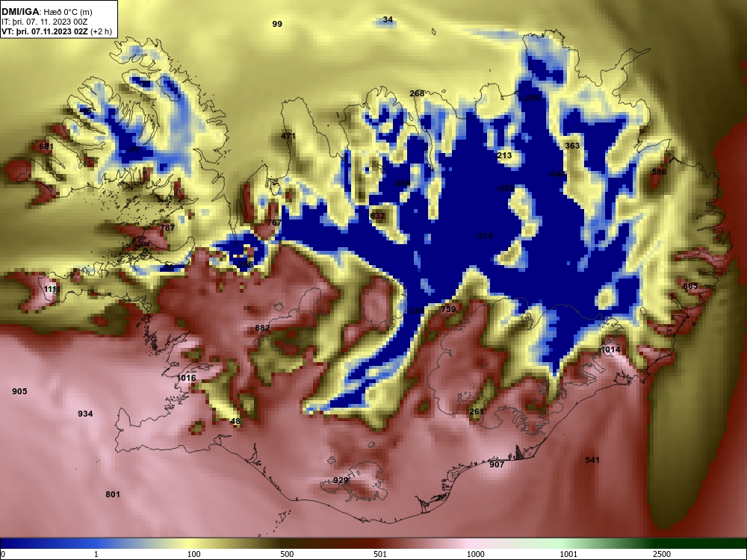Select the map value 632
Image resolution: width=747 pixels, height=560 pixels.
pos(377,216)
